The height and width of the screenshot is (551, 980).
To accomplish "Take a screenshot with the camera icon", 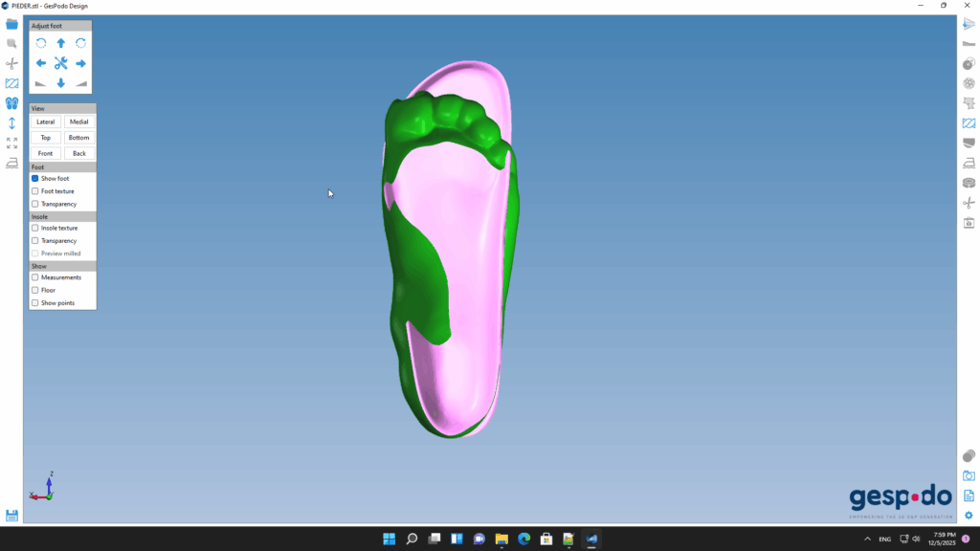I will point(969,475).
